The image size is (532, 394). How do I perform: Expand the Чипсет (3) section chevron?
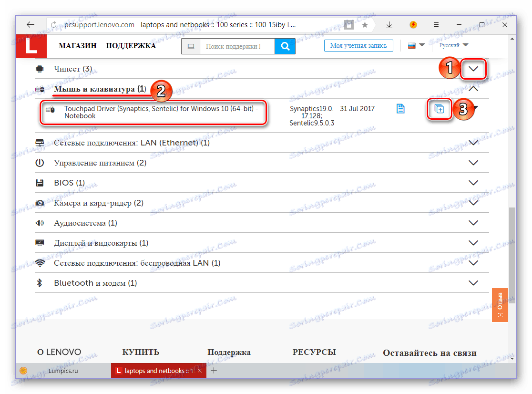473,69
